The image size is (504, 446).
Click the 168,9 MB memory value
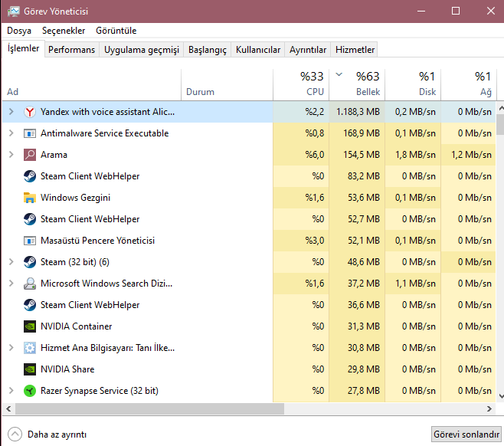(x=362, y=133)
